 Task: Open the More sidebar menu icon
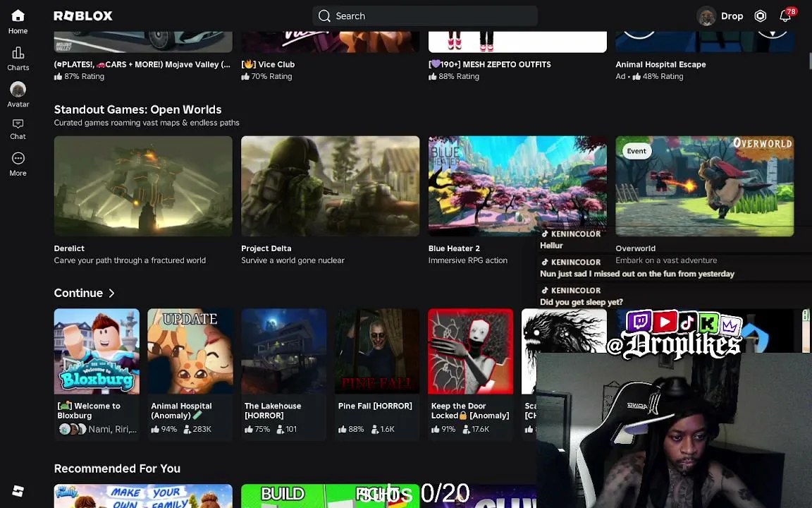point(18,158)
